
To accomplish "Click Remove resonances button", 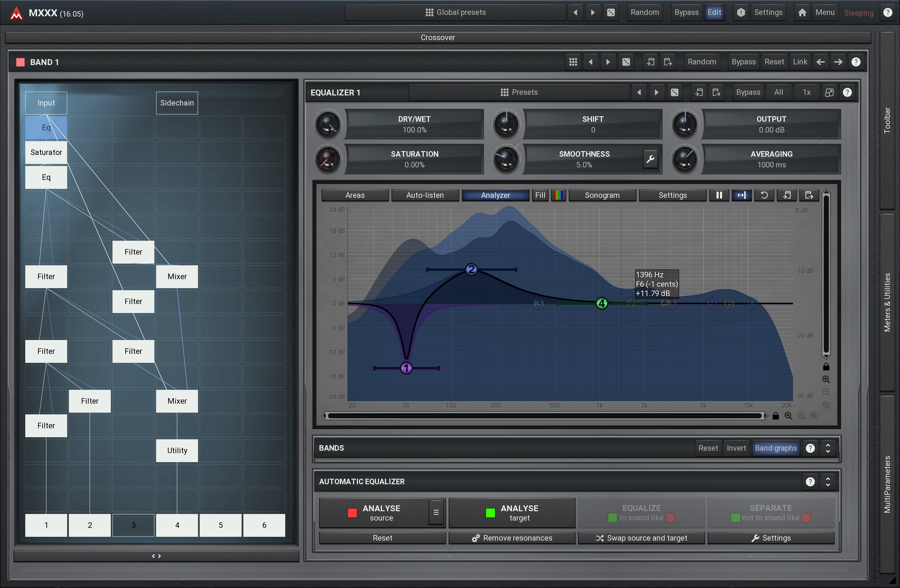I will tap(512, 538).
